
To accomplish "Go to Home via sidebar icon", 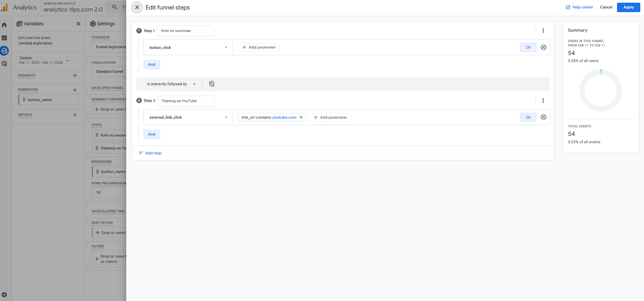I will 4,25.
